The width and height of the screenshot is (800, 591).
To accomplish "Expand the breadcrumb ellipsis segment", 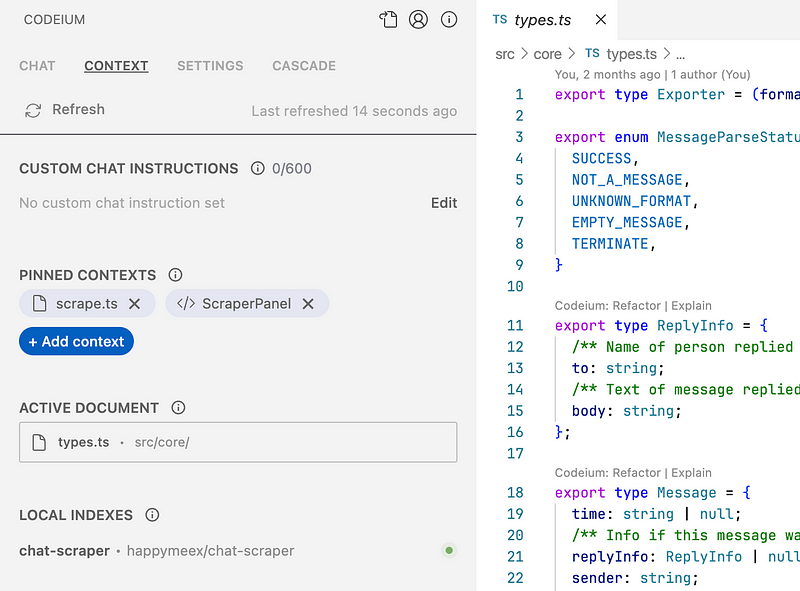I will pos(680,55).
